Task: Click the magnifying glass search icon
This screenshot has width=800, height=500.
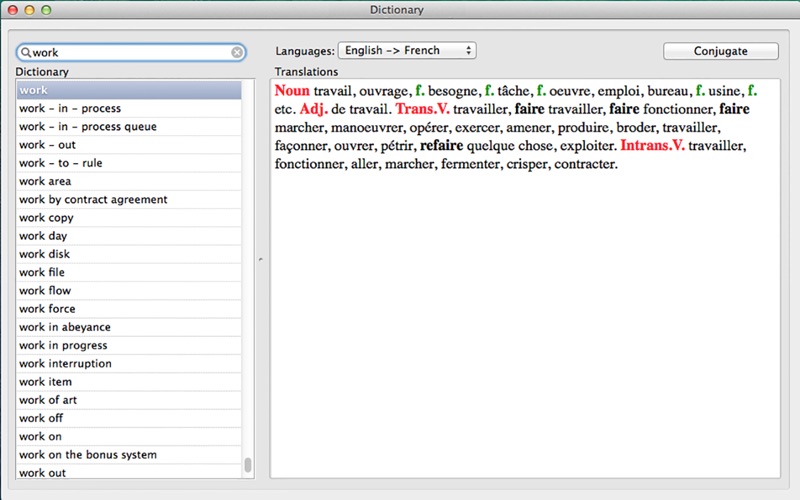Action: pos(26,52)
